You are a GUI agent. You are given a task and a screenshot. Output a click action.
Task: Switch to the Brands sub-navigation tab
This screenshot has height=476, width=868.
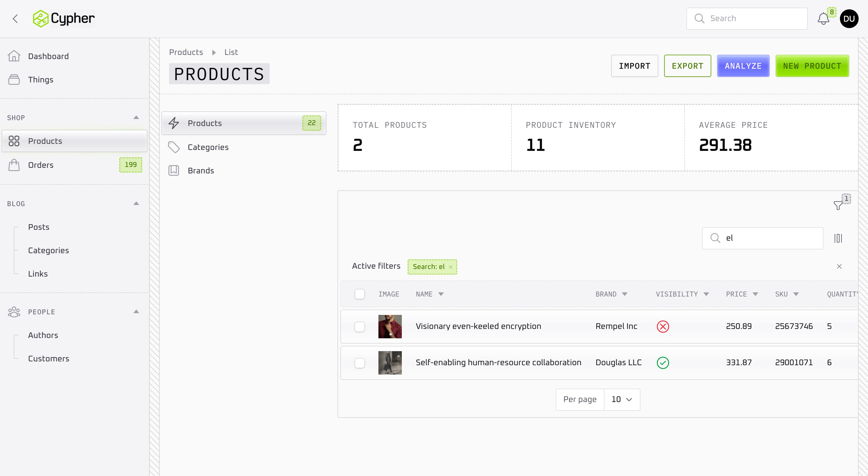click(x=244, y=170)
